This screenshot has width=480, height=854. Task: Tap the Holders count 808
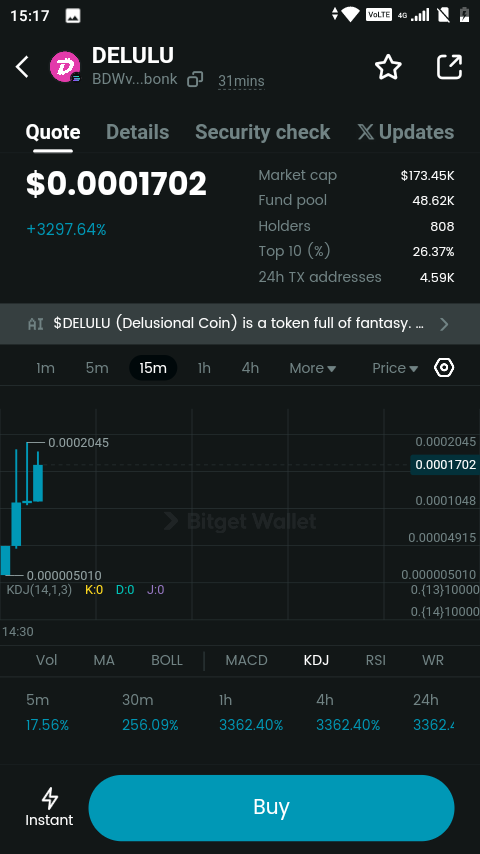point(442,226)
